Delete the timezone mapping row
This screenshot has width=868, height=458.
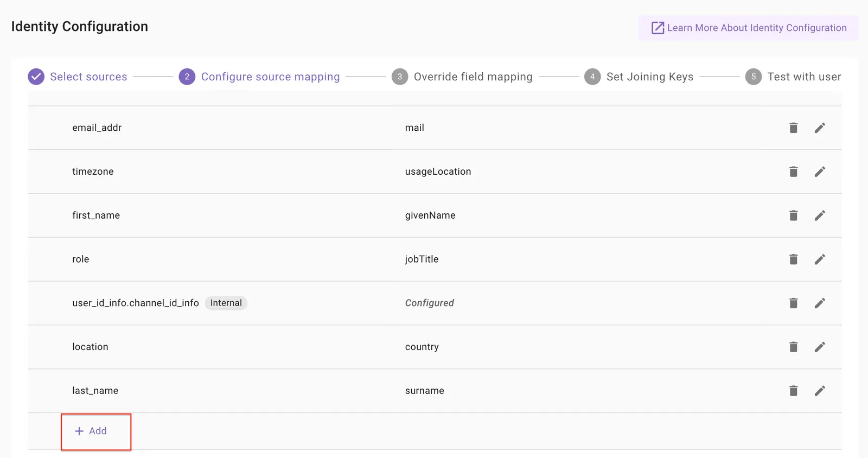tap(793, 171)
